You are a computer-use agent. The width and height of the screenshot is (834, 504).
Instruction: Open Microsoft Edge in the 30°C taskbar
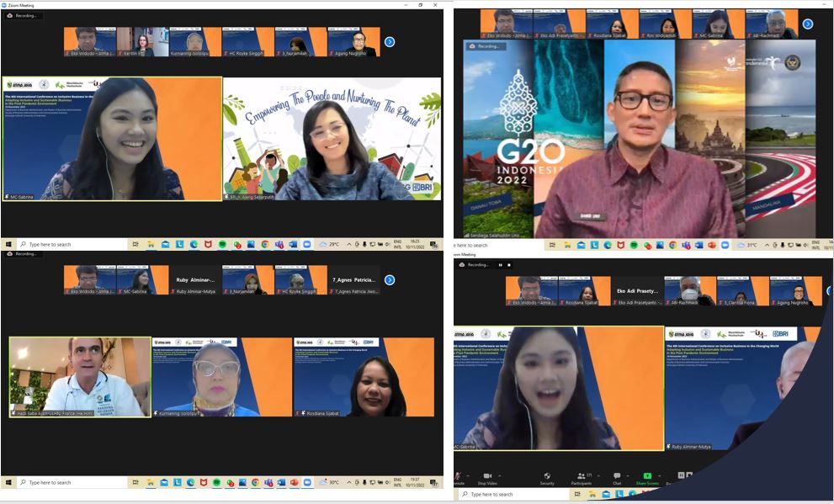coord(190,483)
